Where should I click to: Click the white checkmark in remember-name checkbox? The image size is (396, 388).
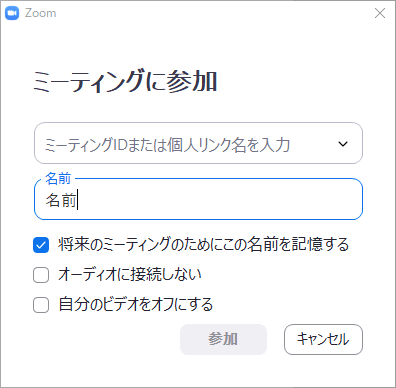click(41, 246)
